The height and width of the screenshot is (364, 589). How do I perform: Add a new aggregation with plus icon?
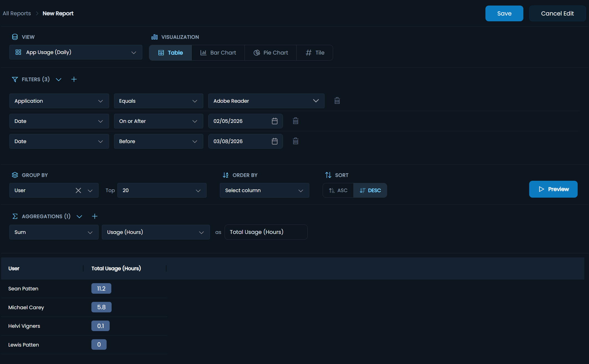95,216
